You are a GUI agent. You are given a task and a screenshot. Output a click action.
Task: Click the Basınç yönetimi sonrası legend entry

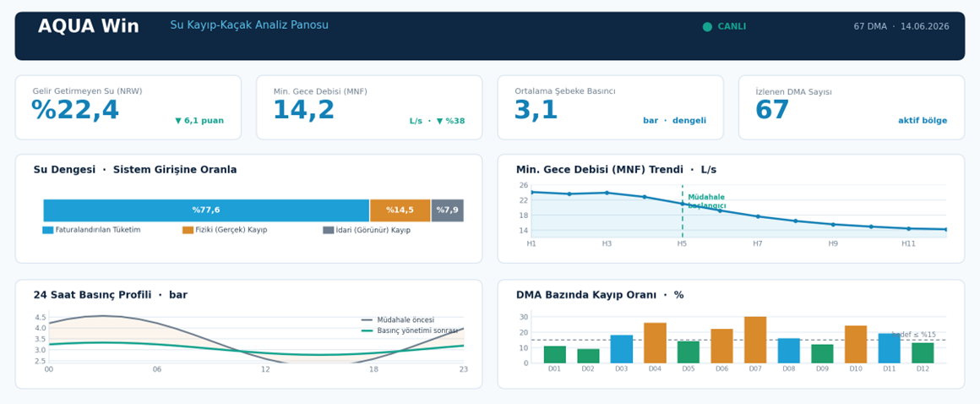[x=410, y=330]
